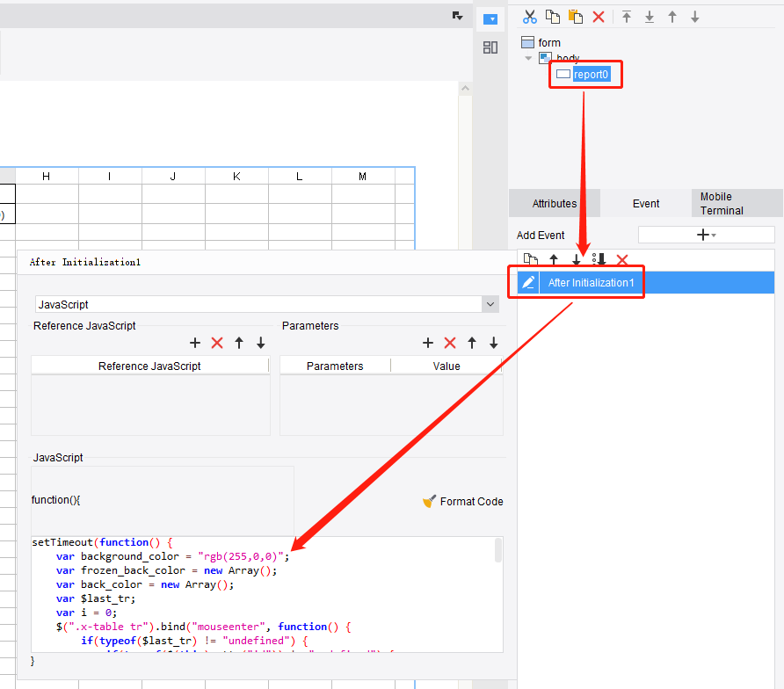The image size is (784, 689).
Task: Click the Cut scissors icon in widget tree toolbar
Action: click(529, 17)
